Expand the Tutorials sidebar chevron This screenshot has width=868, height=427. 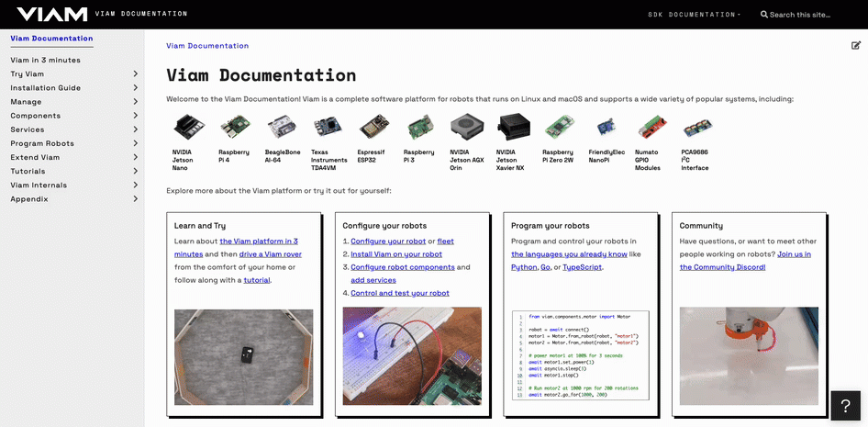[135, 171]
